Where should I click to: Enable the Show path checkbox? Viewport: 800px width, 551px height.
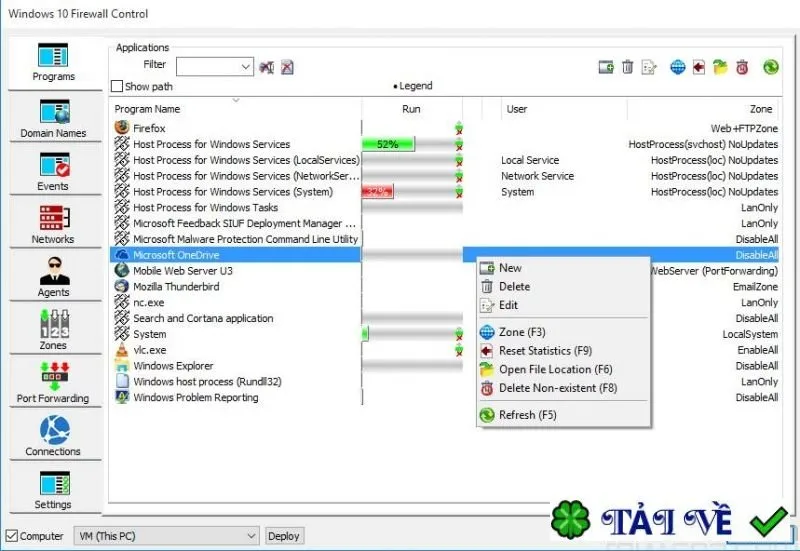coord(117,86)
